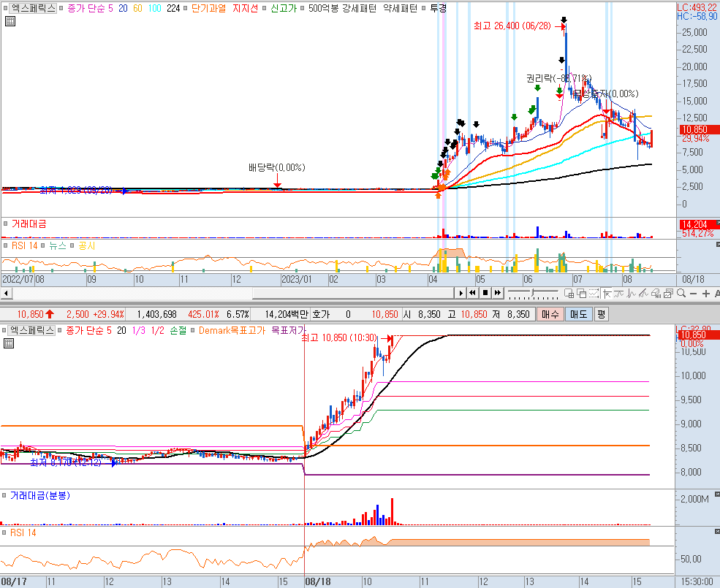Toggle the 500억봉 indicator checkbox

click(303, 8)
